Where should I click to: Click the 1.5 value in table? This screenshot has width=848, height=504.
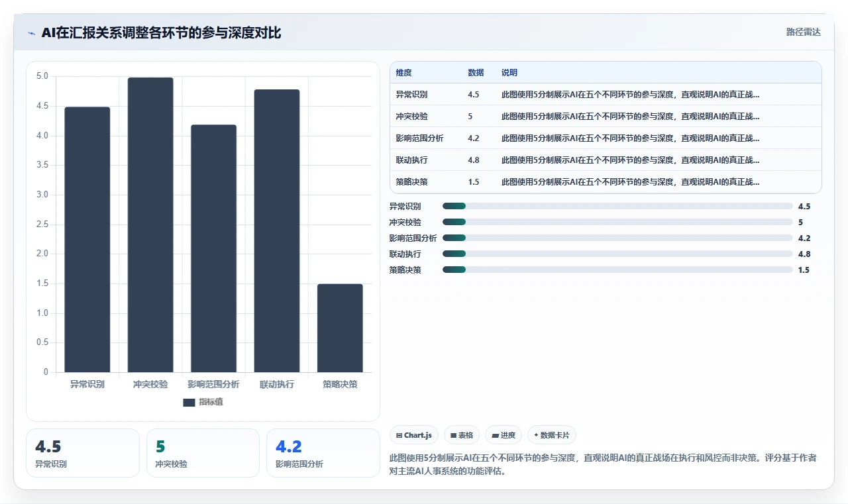click(x=473, y=182)
